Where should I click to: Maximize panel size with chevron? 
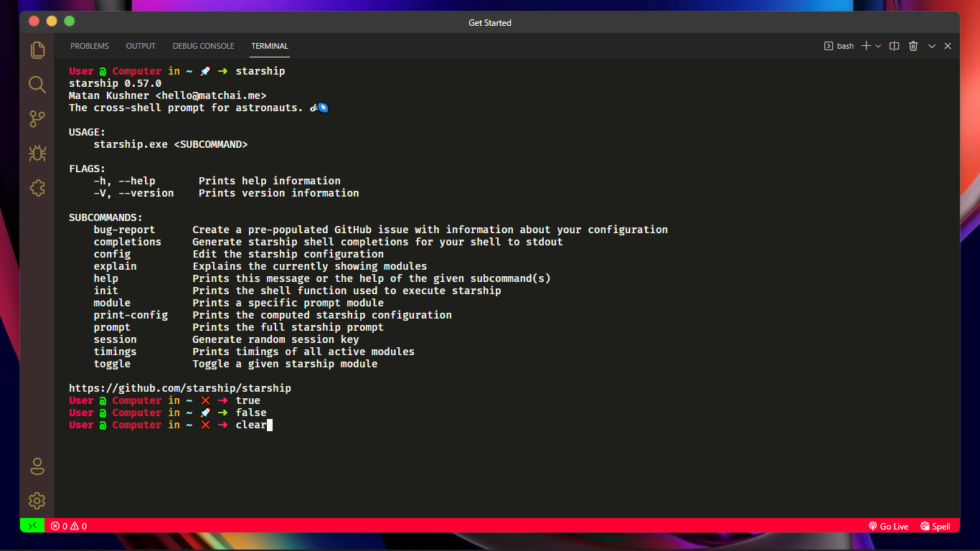tap(932, 46)
